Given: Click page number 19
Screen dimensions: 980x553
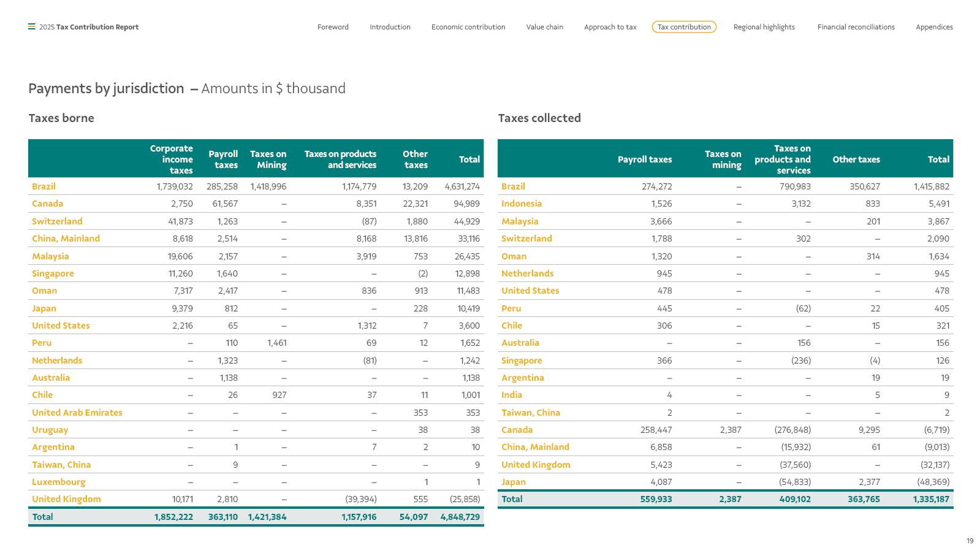Looking at the screenshot, I should (970, 541).
